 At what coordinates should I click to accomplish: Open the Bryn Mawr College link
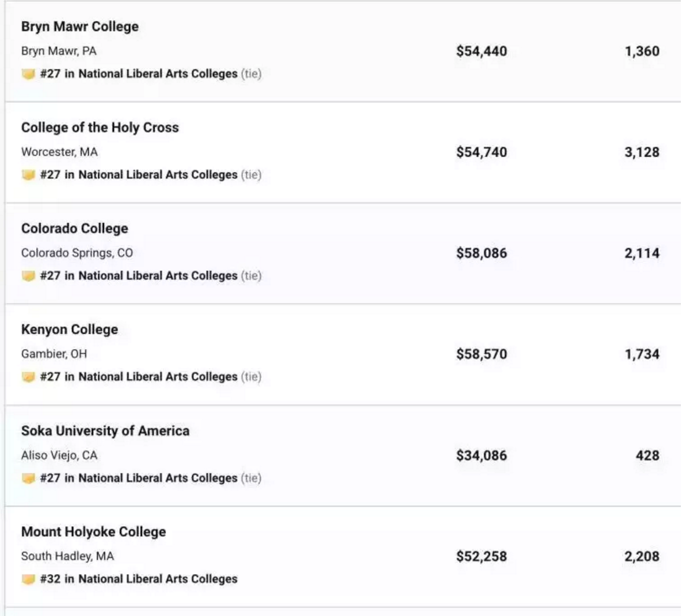(x=79, y=26)
